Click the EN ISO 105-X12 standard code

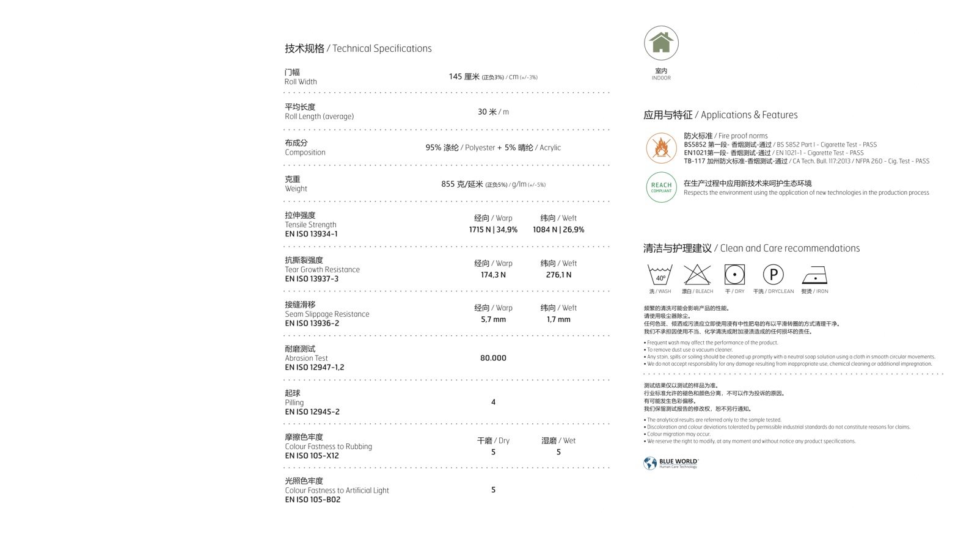pyautogui.click(x=312, y=456)
